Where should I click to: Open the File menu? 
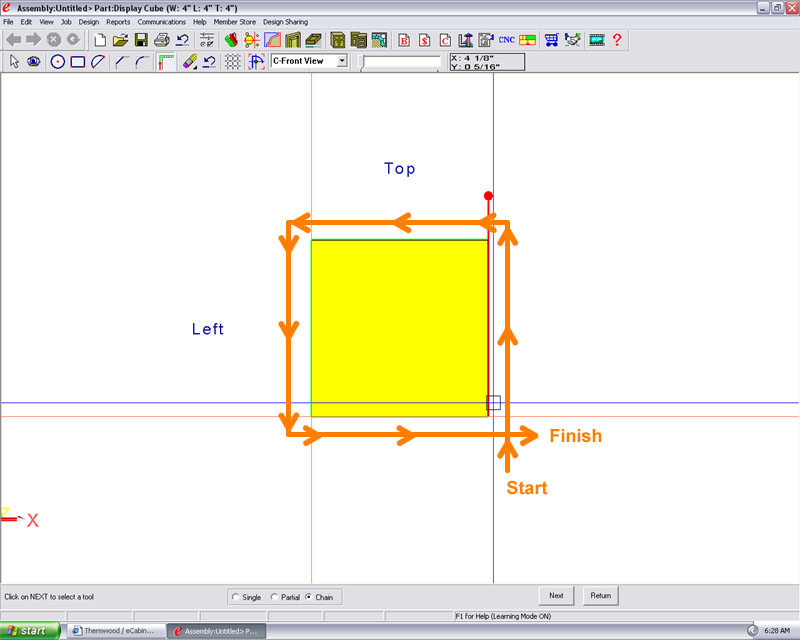[x=8, y=22]
